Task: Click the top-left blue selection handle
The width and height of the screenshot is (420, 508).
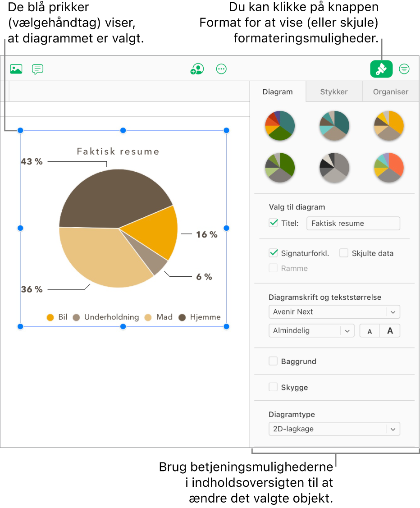Action: (20, 130)
